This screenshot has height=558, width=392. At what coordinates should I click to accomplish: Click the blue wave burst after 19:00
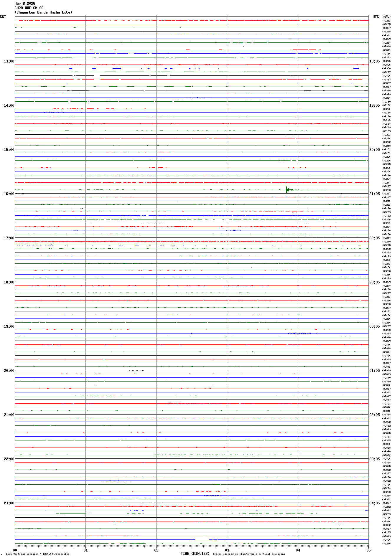click(298, 334)
